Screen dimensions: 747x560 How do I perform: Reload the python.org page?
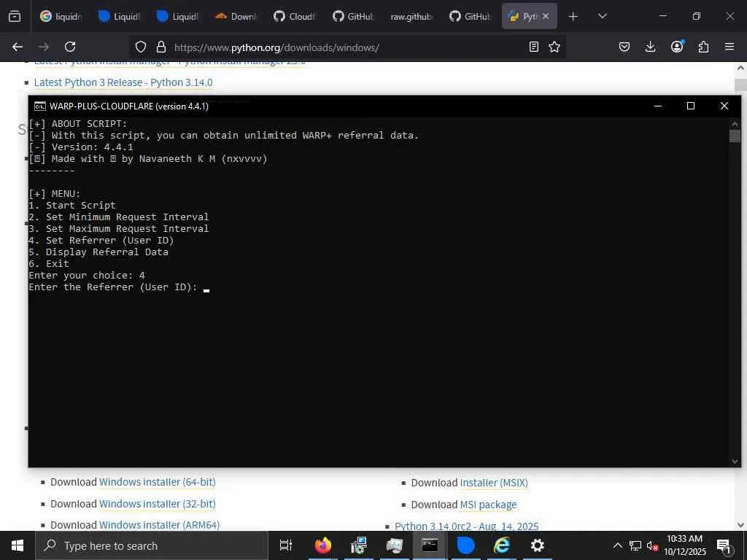point(70,47)
